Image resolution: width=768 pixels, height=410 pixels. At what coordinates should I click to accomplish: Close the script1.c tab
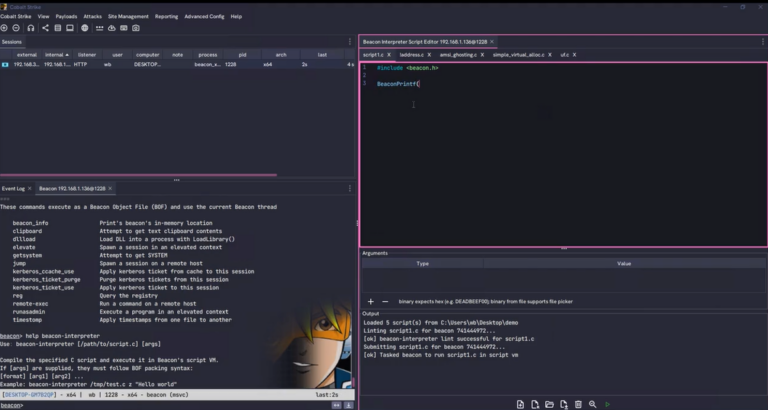[389, 55]
